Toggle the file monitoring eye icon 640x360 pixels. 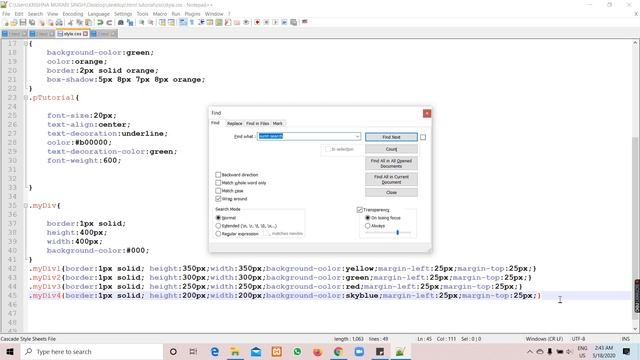(x=246, y=22)
